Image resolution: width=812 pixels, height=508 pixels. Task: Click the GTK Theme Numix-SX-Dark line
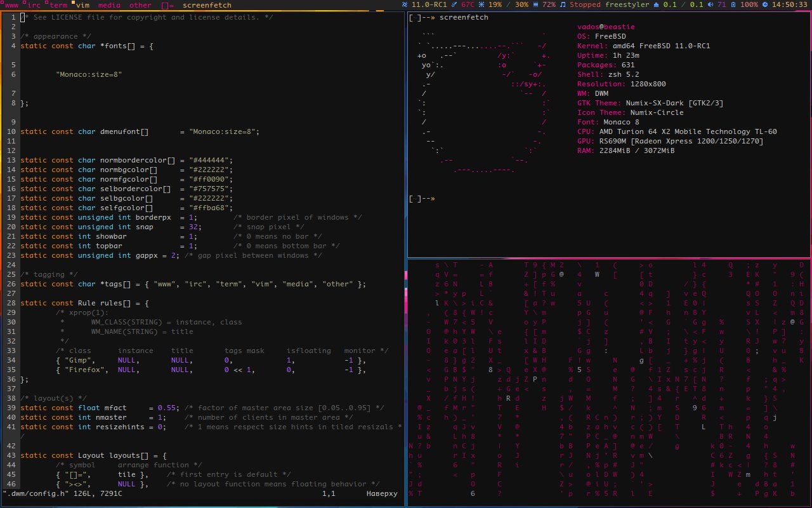[650, 103]
